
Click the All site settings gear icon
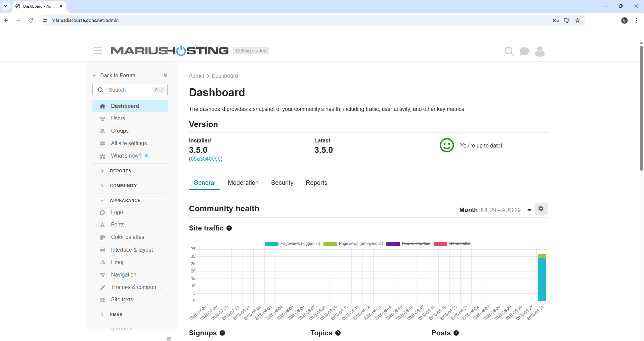point(102,143)
